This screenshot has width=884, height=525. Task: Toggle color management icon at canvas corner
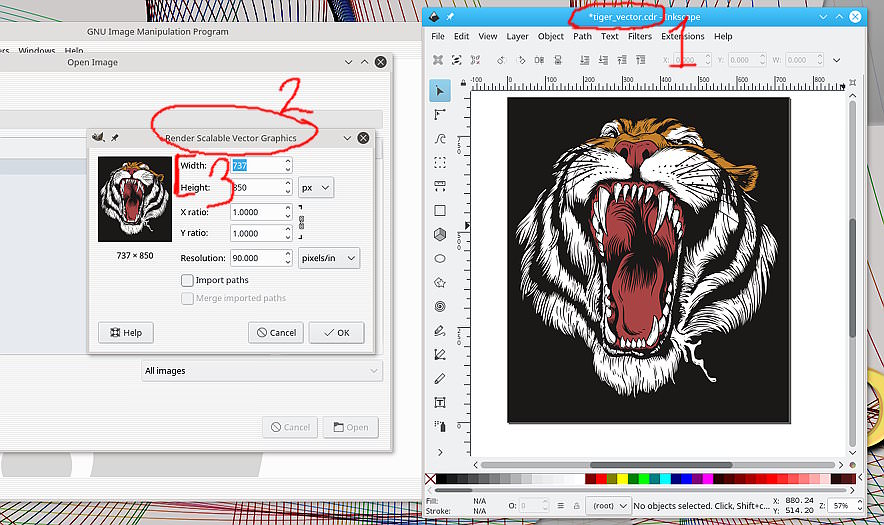pyautogui.click(x=852, y=465)
